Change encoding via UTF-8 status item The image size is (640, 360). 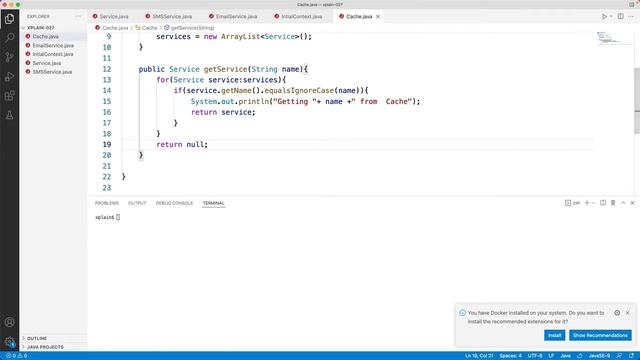(x=535, y=356)
